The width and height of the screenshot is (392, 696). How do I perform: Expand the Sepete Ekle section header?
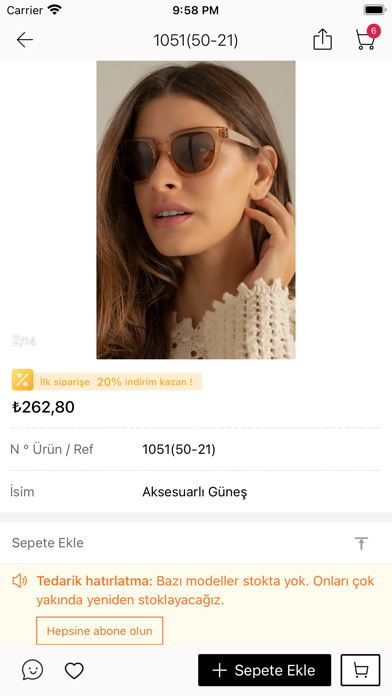click(x=196, y=543)
